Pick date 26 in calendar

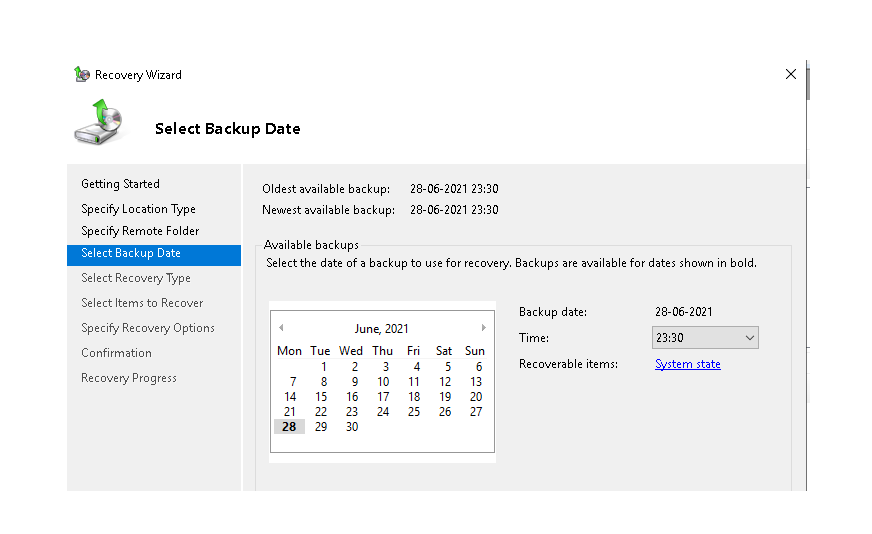coord(445,412)
